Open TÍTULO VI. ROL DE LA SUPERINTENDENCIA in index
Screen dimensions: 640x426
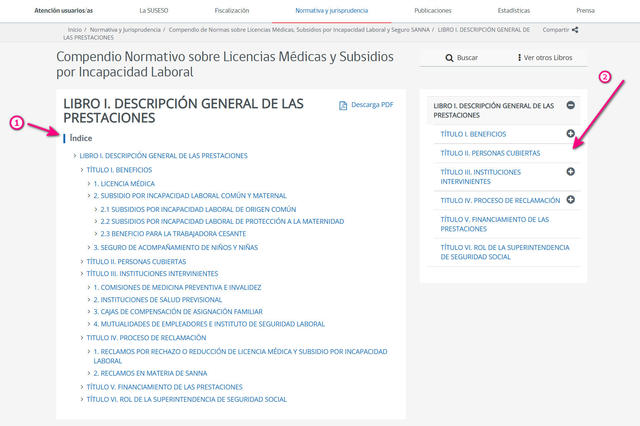(x=186, y=399)
